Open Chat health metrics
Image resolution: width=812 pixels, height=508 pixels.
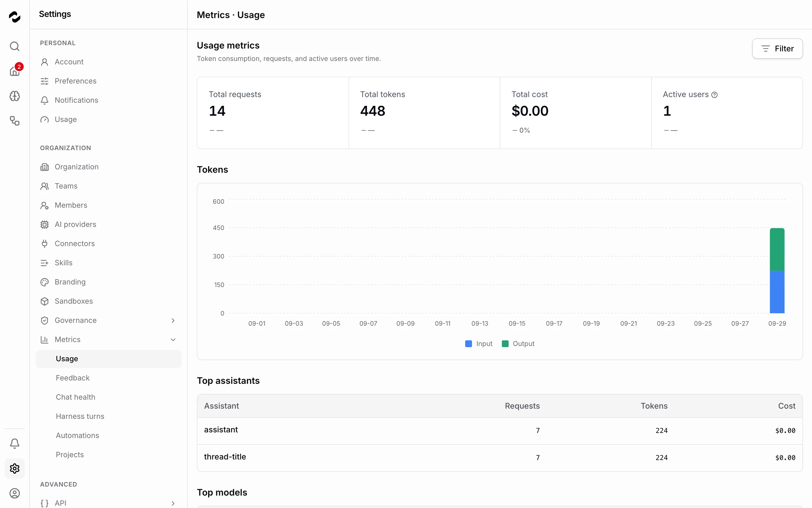[x=108, y=397]
